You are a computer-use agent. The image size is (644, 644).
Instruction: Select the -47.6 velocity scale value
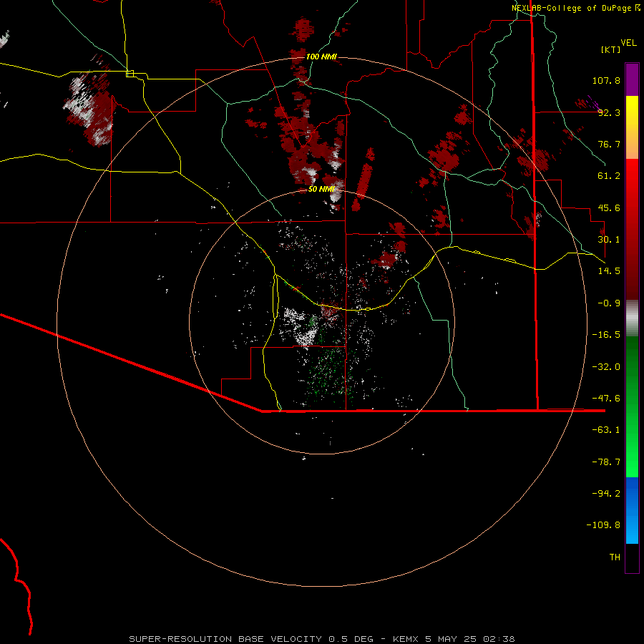(606, 399)
